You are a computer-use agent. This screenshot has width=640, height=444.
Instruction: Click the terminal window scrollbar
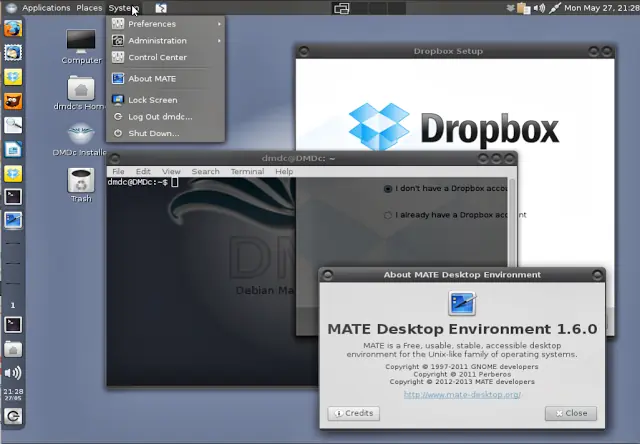(x=512, y=222)
